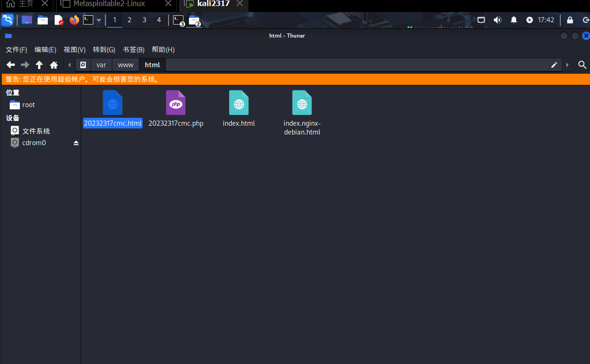Viewport: 590px width, 364px height.
Task: Open the 书签(B) menu
Action: [134, 50]
